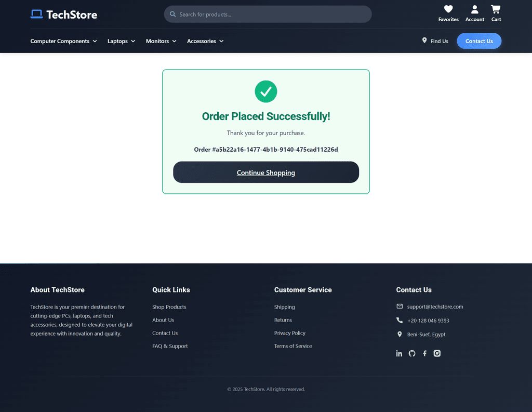Click the Order Placed Successfully heading
The image size is (532, 412).
(265, 116)
